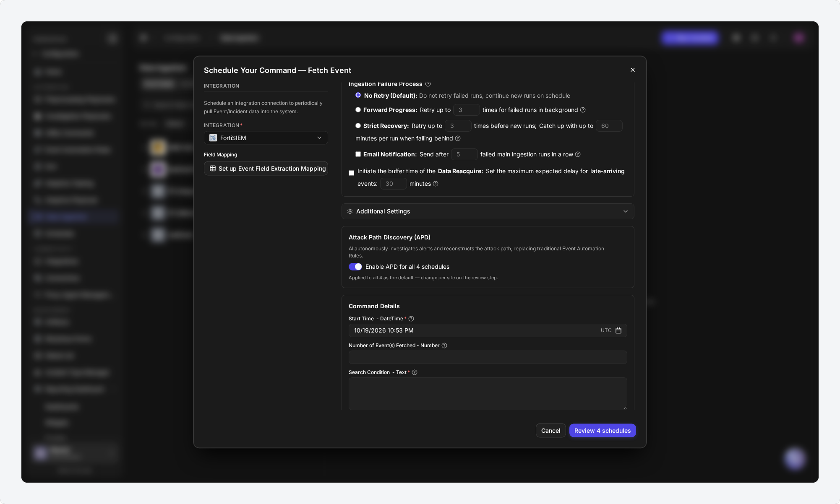Click the Search Condition help icon

pyautogui.click(x=415, y=372)
